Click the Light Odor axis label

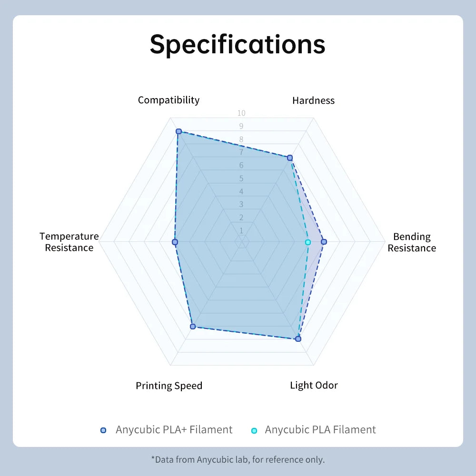tap(314, 385)
